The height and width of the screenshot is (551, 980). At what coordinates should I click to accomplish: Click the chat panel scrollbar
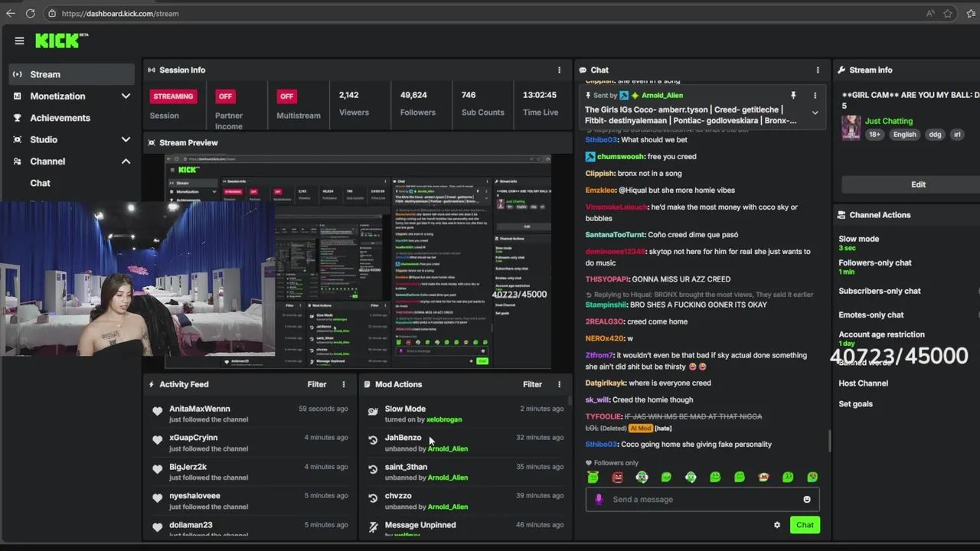829,441
